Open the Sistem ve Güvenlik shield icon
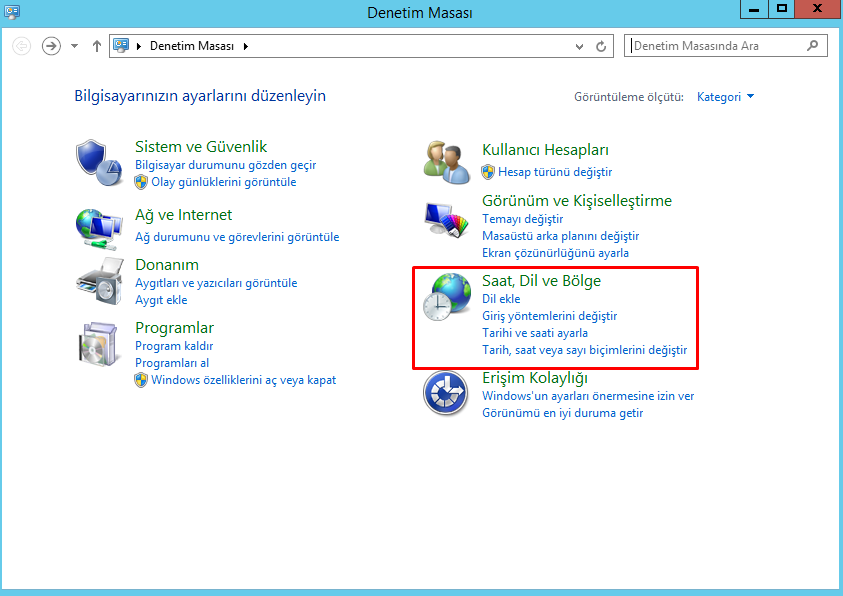Image resolution: width=843 pixels, height=596 pixels. (x=99, y=162)
